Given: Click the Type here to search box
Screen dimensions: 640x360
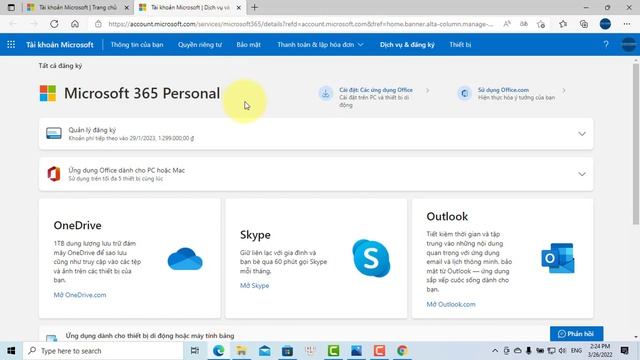Looking at the screenshot, I should (103, 351).
